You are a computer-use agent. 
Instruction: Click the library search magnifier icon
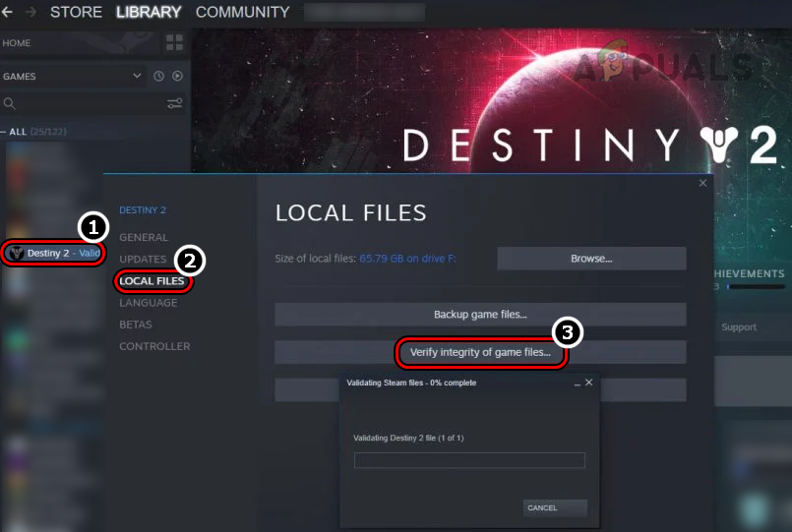9,103
